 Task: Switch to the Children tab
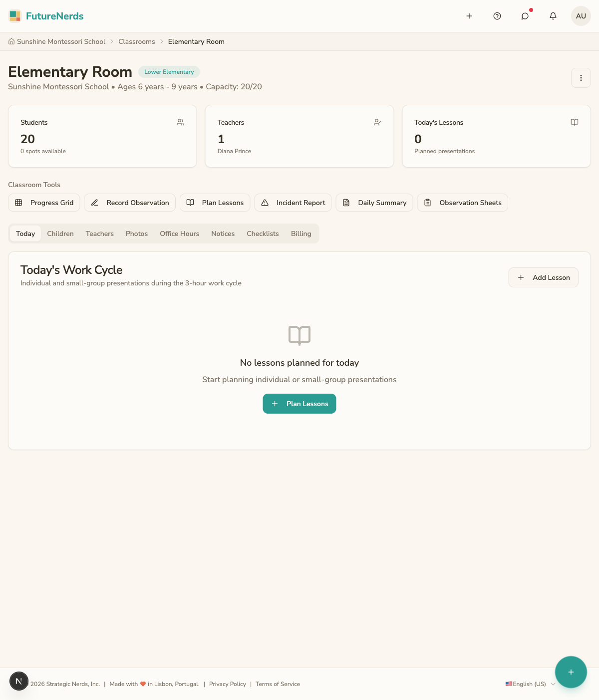(x=60, y=233)
